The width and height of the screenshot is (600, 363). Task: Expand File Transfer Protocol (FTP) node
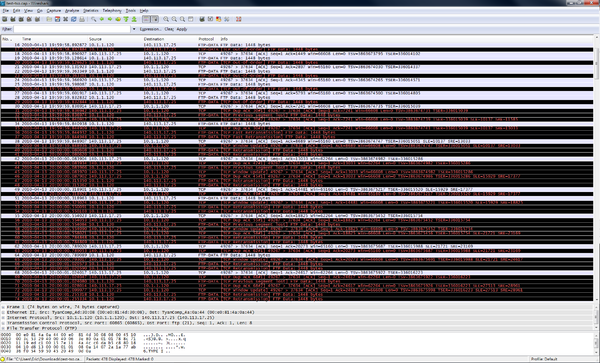(x=3, y=328)
